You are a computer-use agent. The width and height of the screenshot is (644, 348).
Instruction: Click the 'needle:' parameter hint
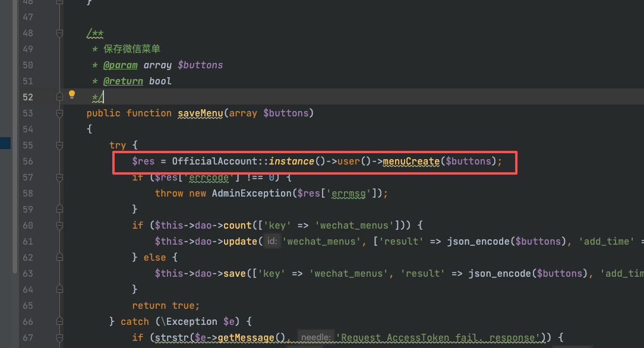point(316,337)
